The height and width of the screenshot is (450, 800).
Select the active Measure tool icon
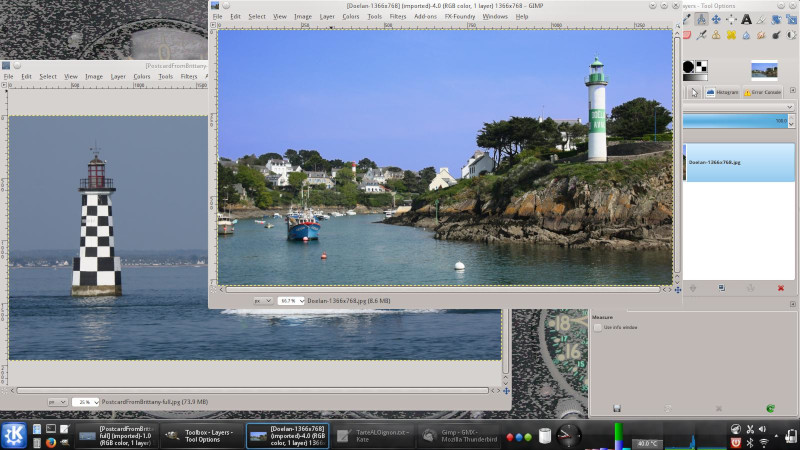click(701, 19)
